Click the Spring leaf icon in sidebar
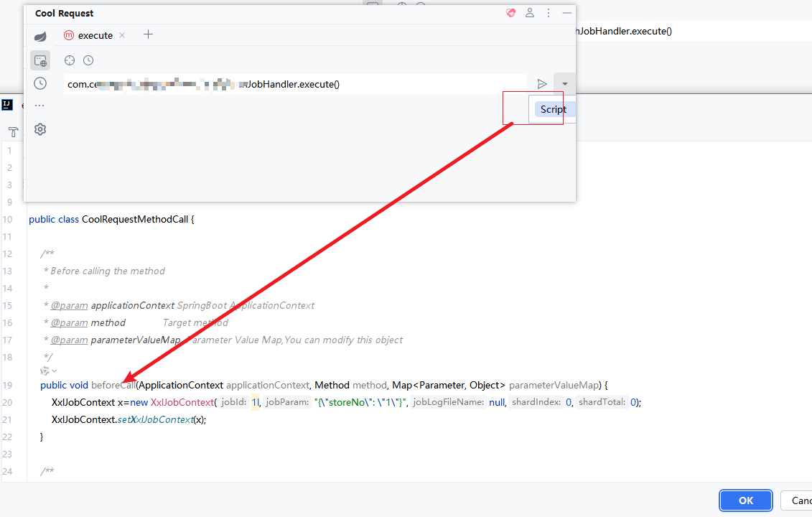 40,37
